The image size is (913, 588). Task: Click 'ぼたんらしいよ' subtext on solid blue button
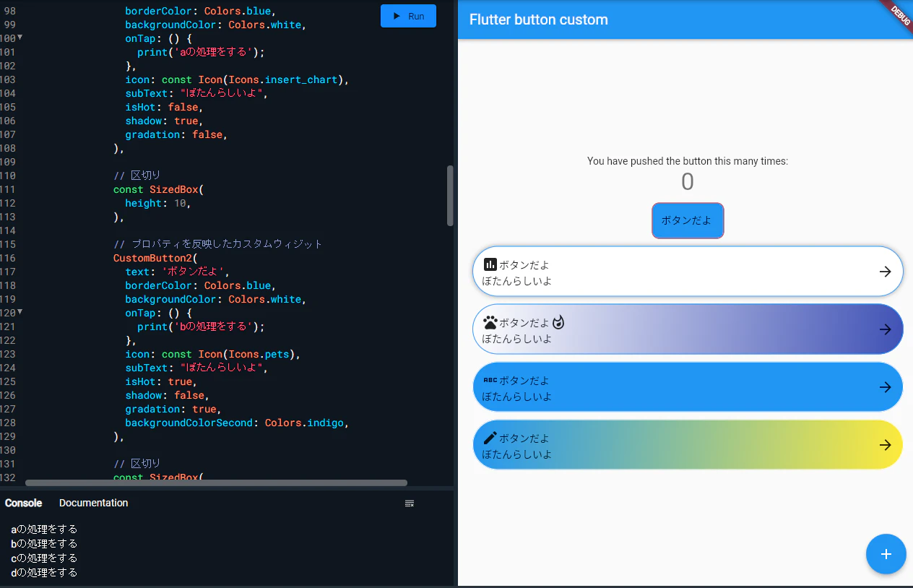517,397
